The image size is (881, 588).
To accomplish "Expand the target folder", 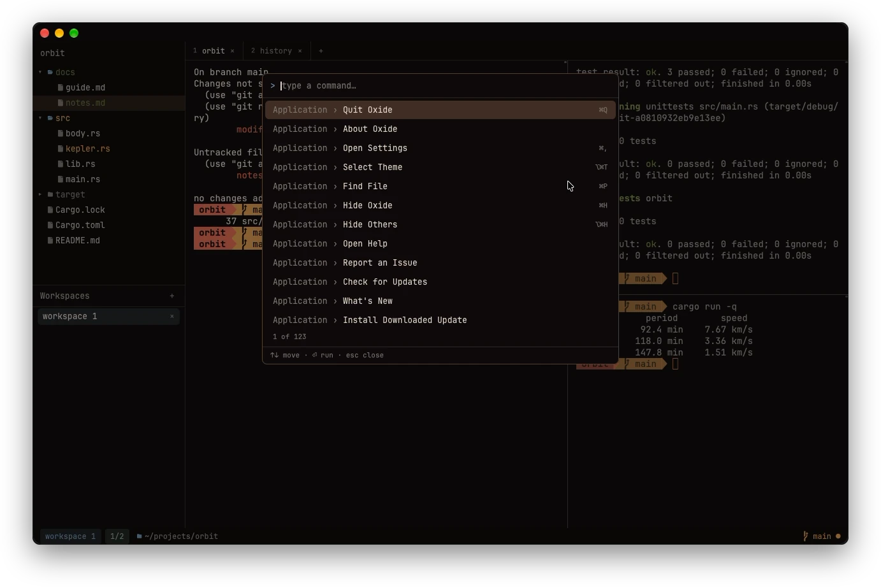I will (x=40, y=194).
